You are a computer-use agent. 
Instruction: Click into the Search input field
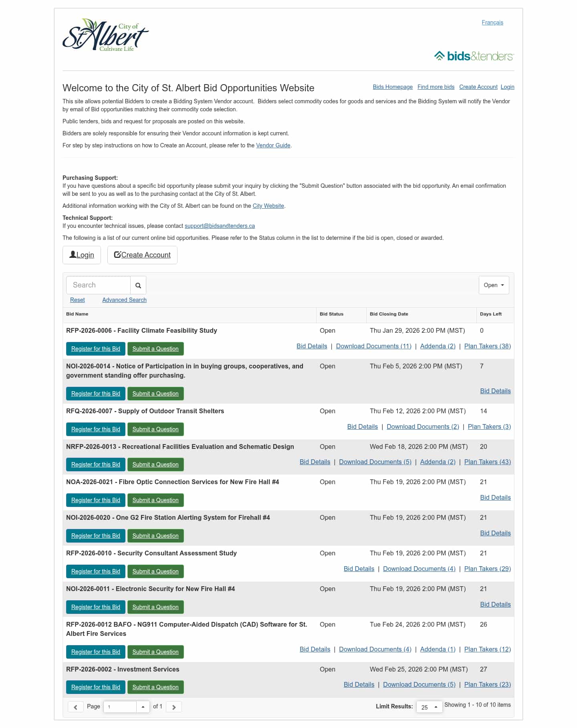(x=98, y=285)
